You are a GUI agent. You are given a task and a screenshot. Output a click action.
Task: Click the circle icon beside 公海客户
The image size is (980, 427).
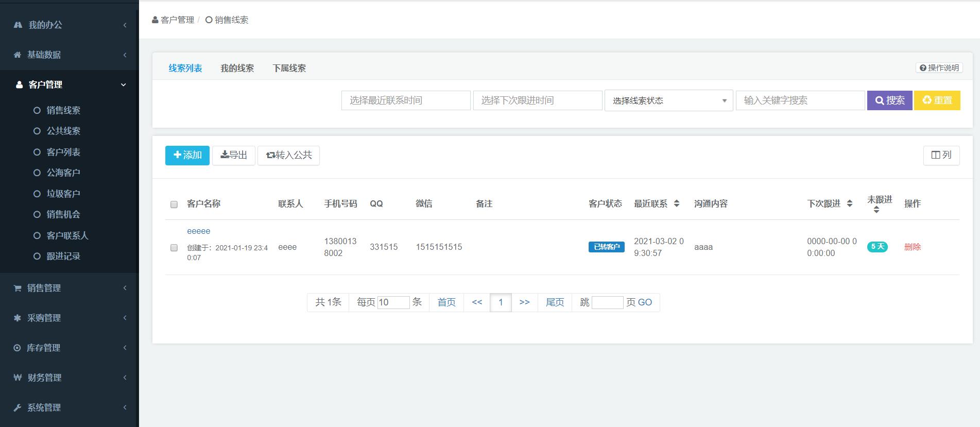point(37,173)
